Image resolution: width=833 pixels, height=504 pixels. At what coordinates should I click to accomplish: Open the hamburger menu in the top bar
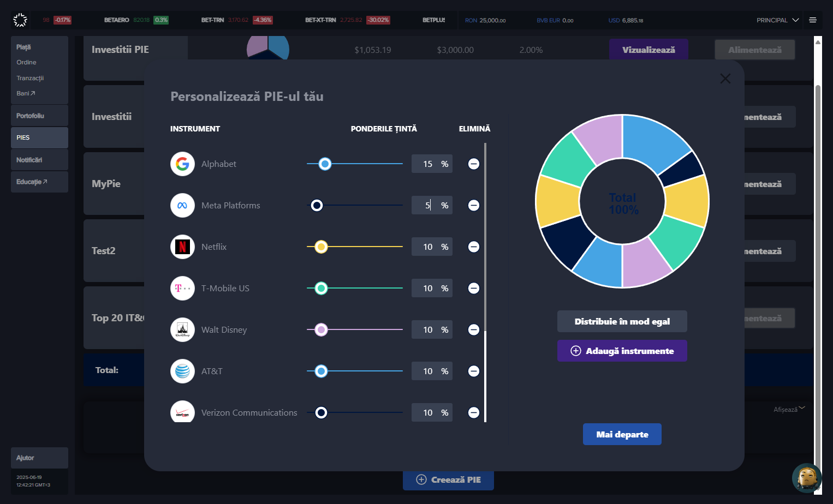[813, 20]
